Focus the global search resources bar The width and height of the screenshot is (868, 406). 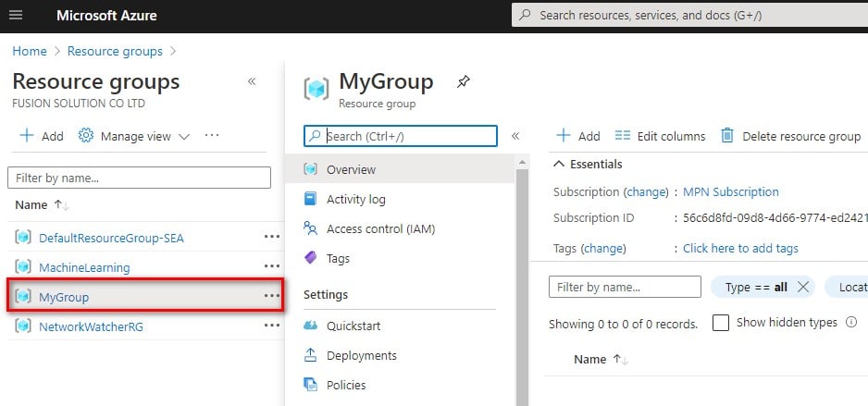(689, 15)
